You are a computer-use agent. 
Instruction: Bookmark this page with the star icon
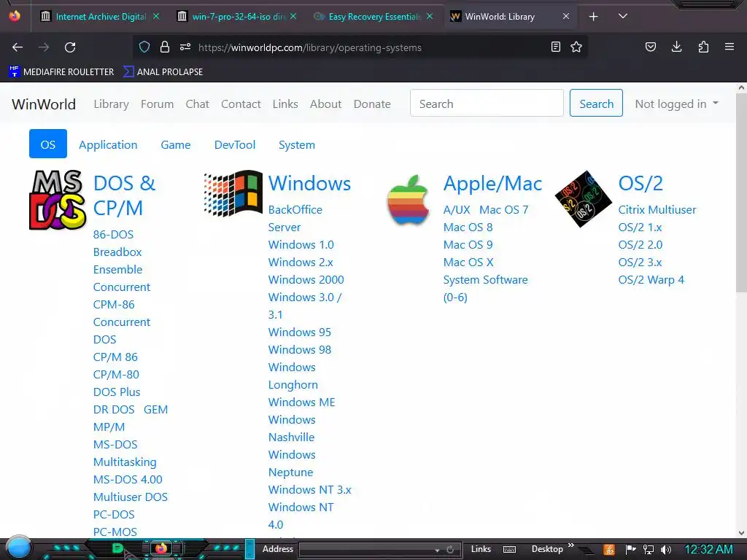(x=576, y=47)
